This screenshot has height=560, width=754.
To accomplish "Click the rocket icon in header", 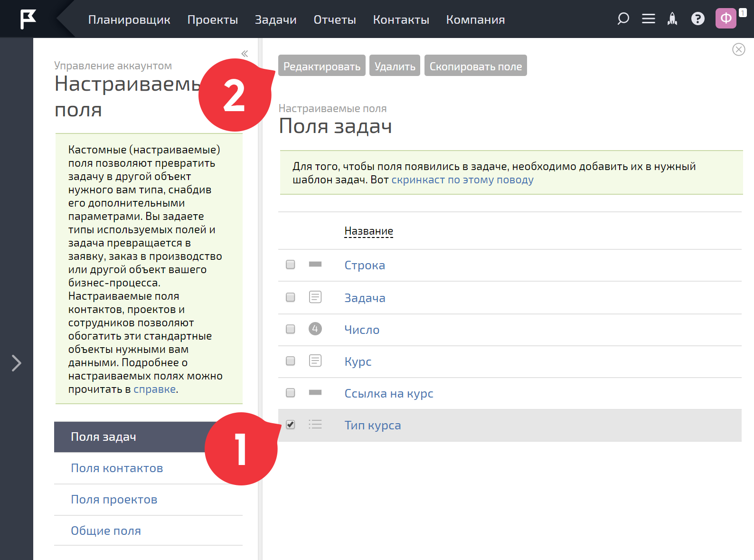I will [x=672, y=19].
